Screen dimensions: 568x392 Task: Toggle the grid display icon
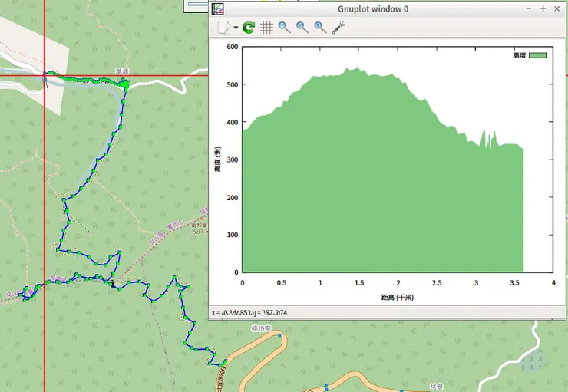tap(266, 28)
